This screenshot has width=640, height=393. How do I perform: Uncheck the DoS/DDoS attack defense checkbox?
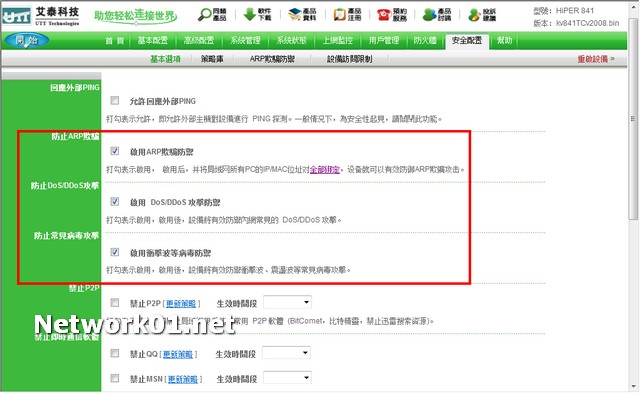pyautogui.click(x=115, y=202)
